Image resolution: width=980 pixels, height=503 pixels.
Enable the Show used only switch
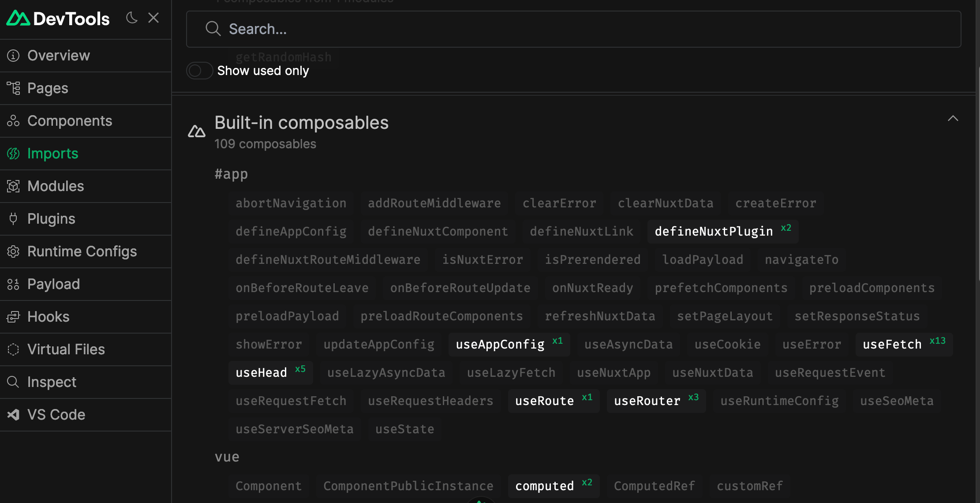pos(199,71)
